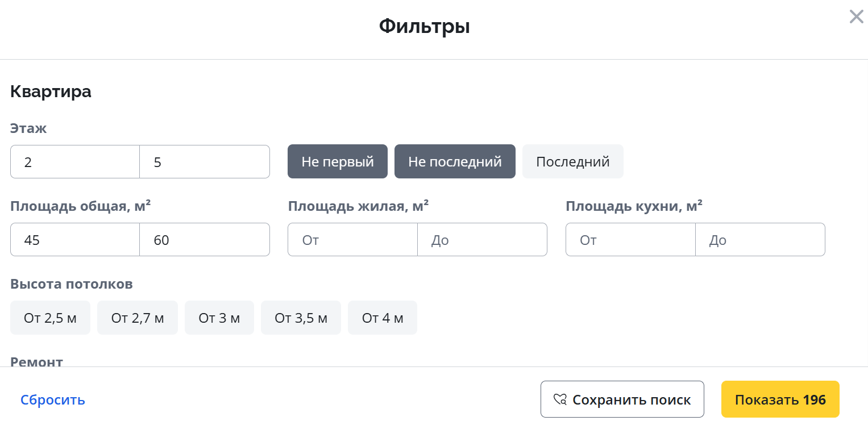The image size is (868, 425).
Task: Click the living area От field
Action: click(352, 240)
